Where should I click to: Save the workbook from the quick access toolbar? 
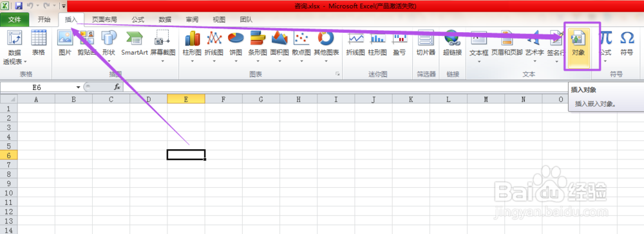coord(19,6)
